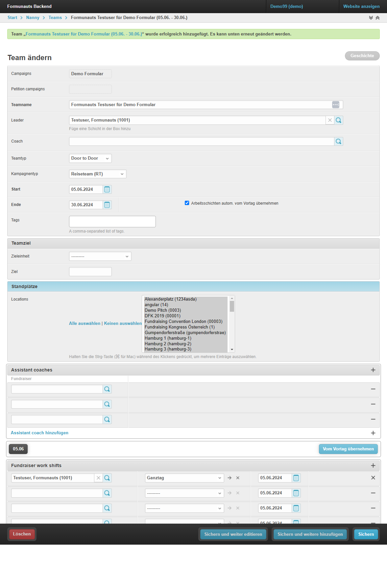Viewport: 387px width, 588px height.
Task: Open the Coach lookup search icon
Action: coord(338,142)
